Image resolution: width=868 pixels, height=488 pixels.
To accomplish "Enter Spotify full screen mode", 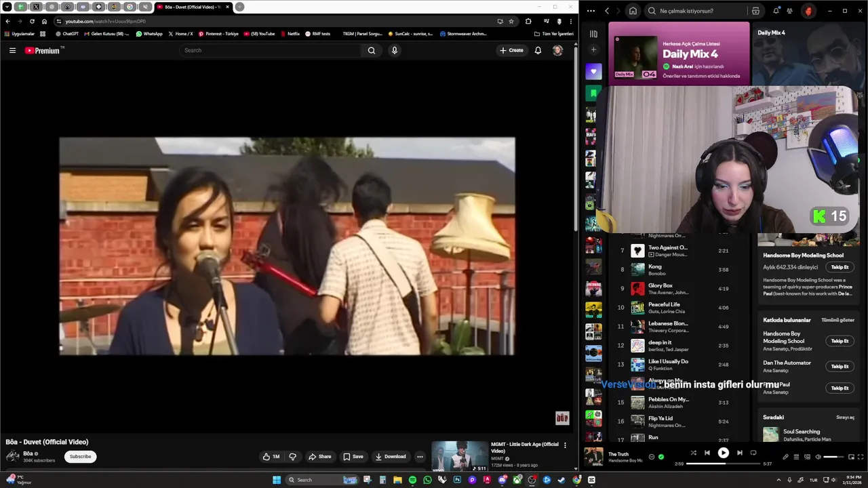I will [x=861, y=457].
